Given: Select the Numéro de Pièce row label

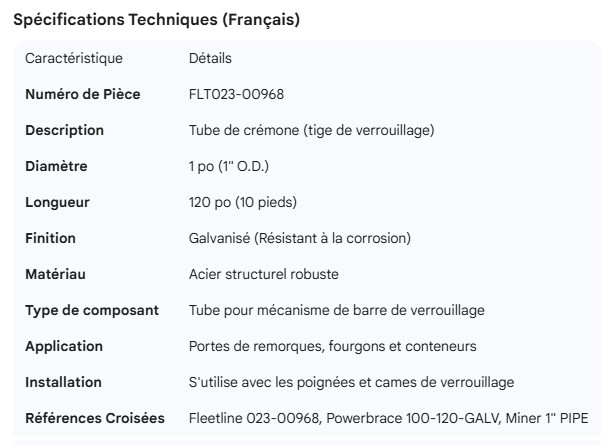Looking at the screenshot, I should (x=82, y=94).
